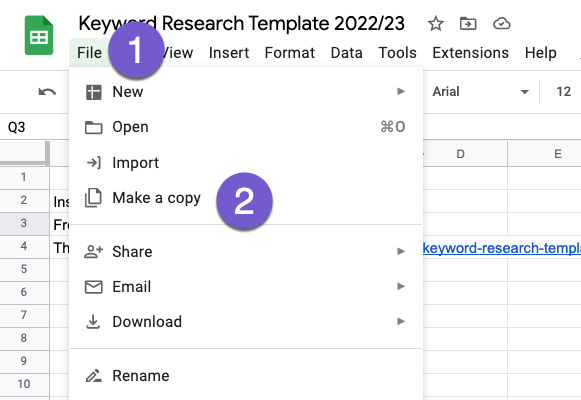
Task: Open the Insert menu
Action: 229,53
